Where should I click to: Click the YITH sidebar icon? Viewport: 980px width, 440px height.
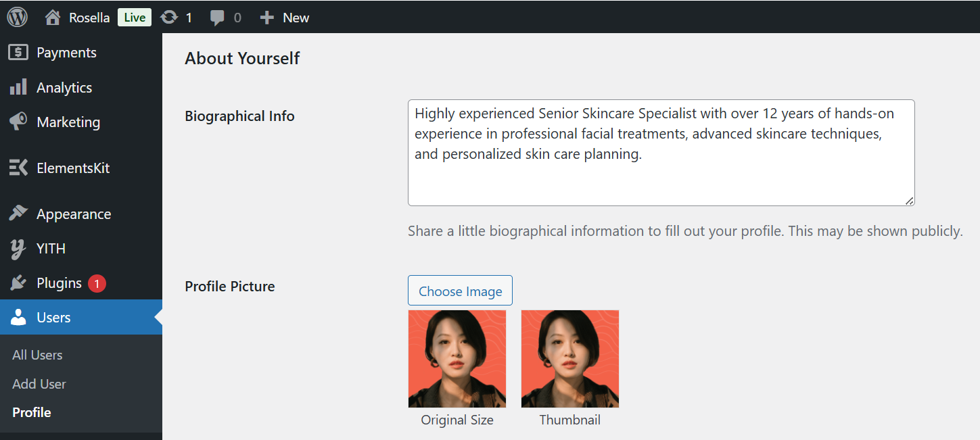(18, 248)
